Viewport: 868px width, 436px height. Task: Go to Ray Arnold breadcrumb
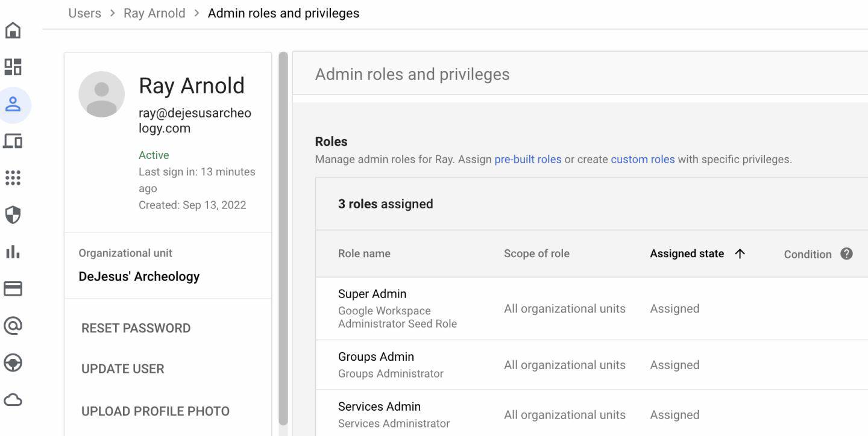[154, 13]
